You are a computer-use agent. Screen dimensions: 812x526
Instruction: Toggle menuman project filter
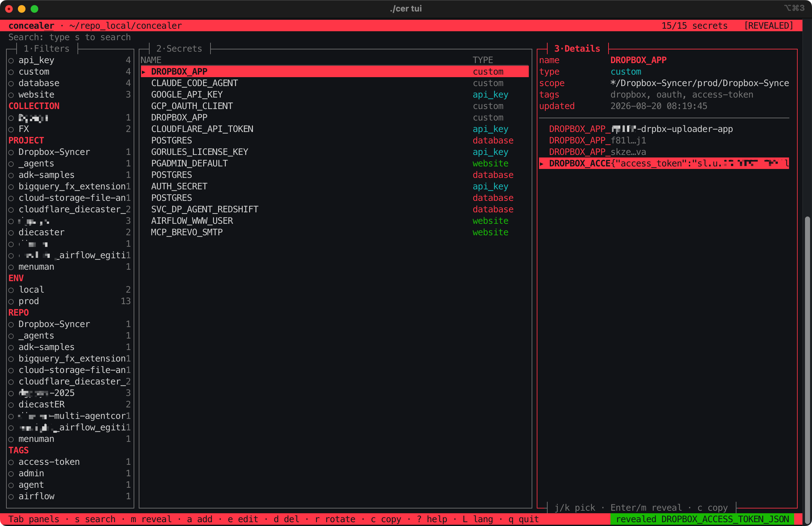[x=70, y=267]
